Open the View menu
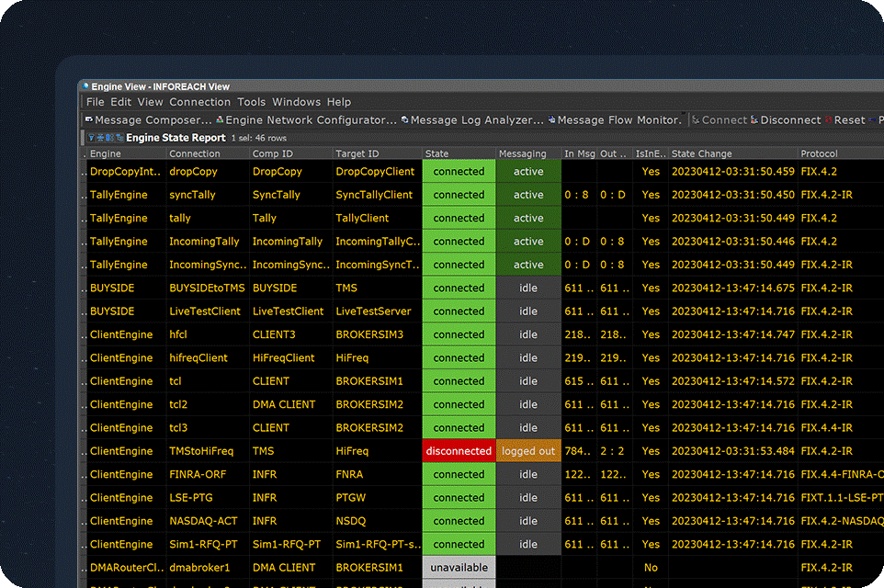 coord(150,102)
